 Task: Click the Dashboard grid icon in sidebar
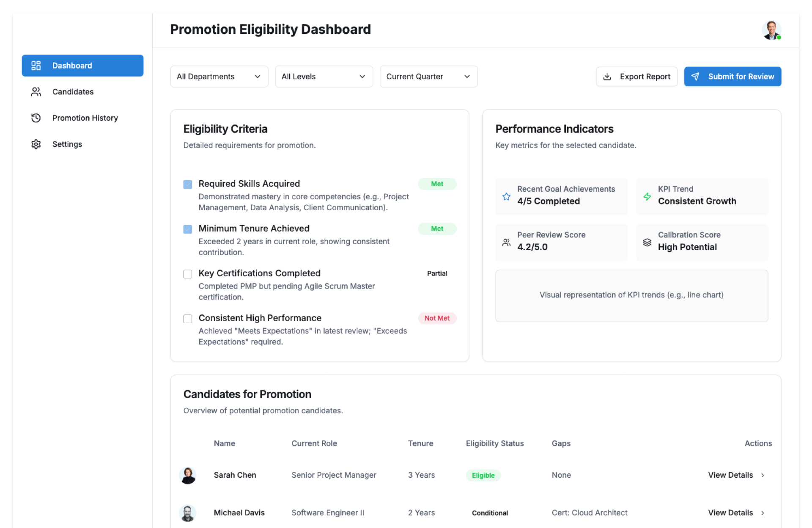[36, 66]
